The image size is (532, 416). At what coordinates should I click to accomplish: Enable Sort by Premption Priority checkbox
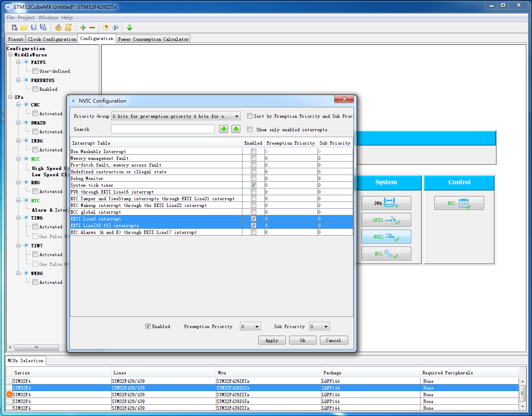tap(250, 116)
